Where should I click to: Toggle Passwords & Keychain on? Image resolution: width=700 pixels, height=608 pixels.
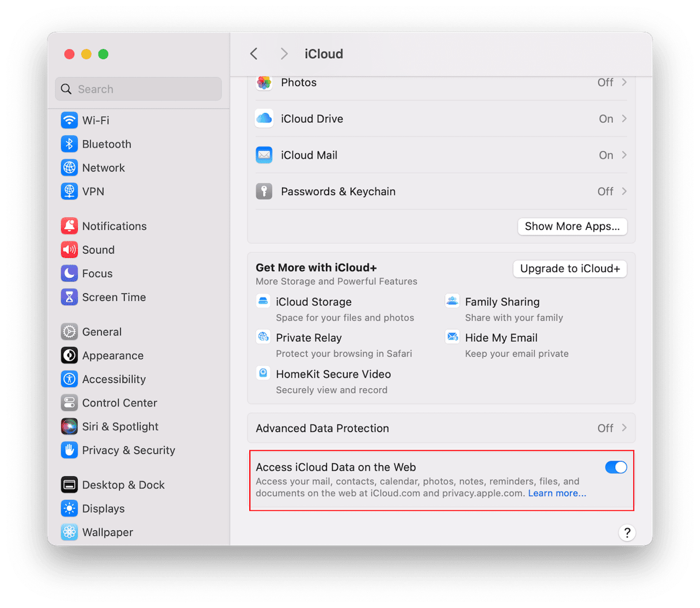pos(625,191)
